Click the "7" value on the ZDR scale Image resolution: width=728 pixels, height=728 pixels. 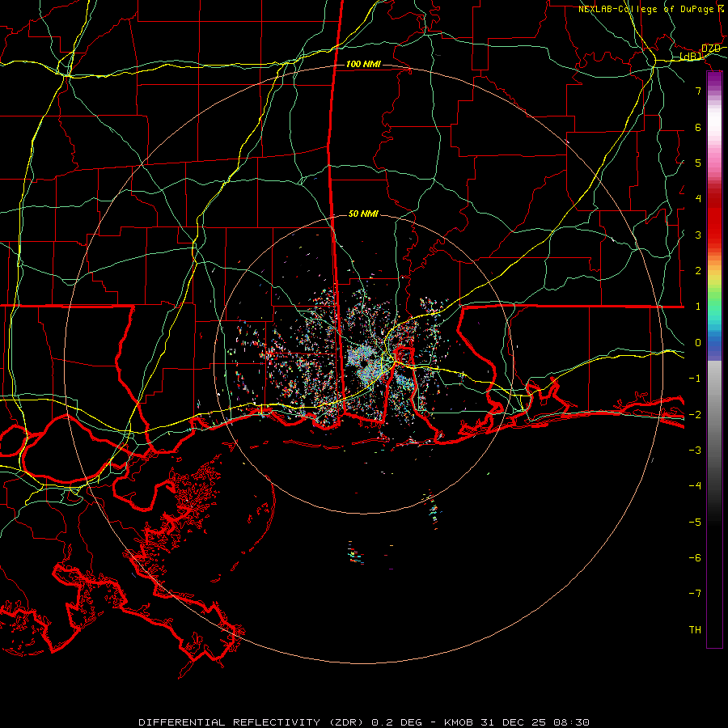coord(698,91)
